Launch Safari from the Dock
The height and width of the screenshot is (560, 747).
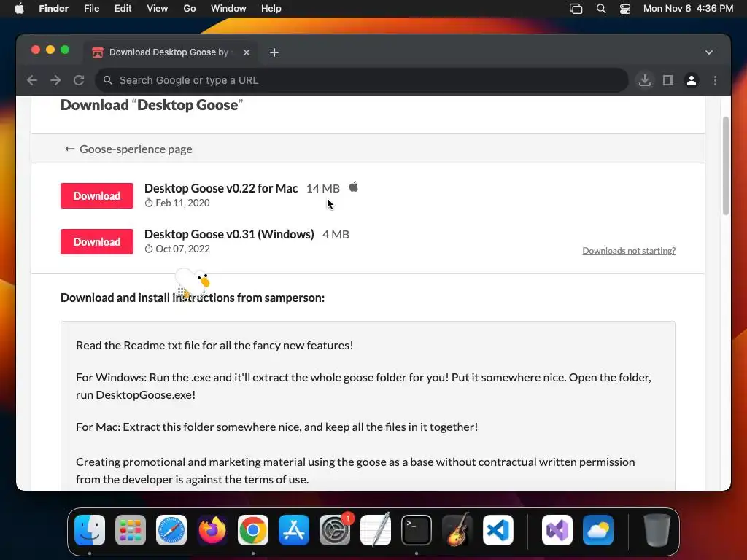[x=171, y=530]
